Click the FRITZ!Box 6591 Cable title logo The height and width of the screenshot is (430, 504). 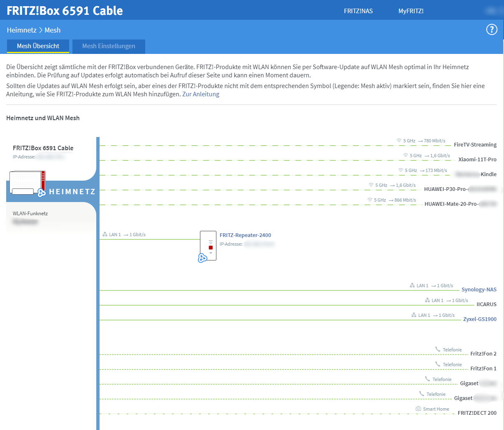click(65, 11)
